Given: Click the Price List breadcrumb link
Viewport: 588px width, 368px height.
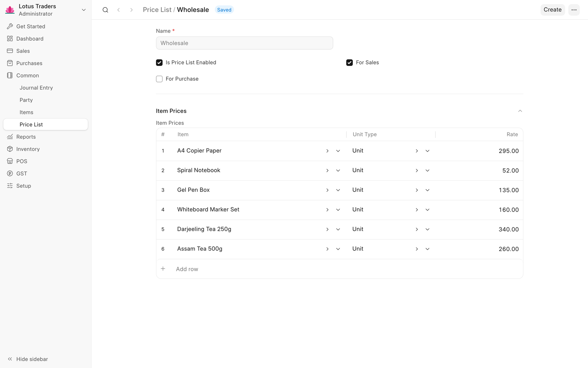Looking at the screenshot, I should point(157,10).
